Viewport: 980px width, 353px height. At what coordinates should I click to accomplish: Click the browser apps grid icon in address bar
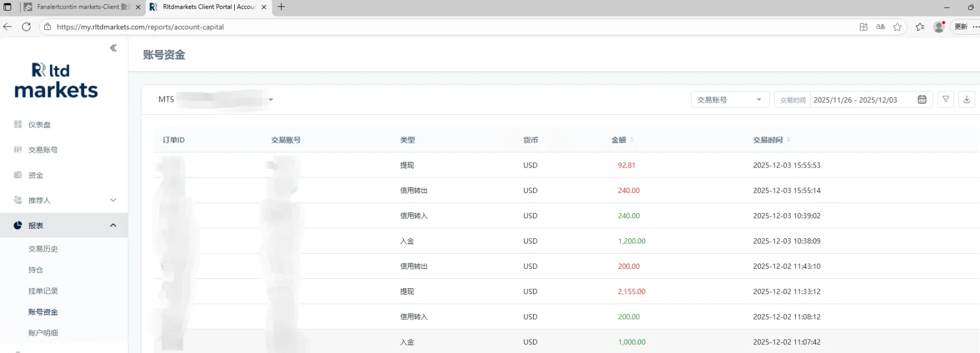coord(863,26)
